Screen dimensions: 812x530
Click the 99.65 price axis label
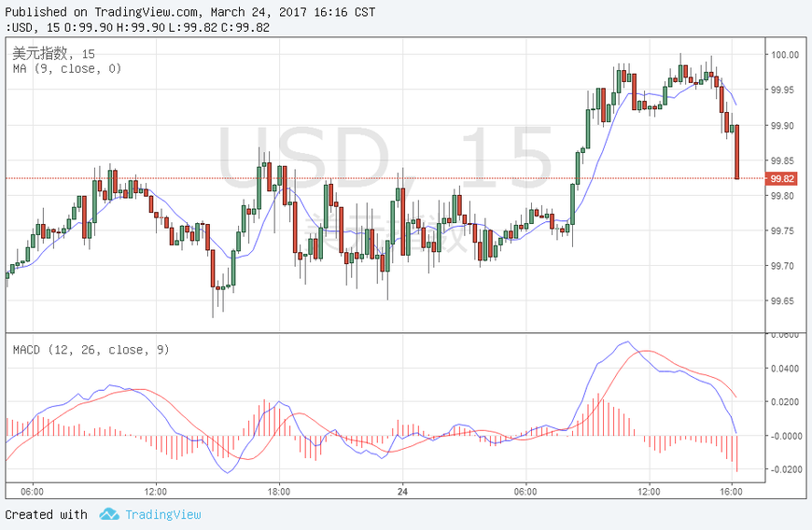[782, 301]
